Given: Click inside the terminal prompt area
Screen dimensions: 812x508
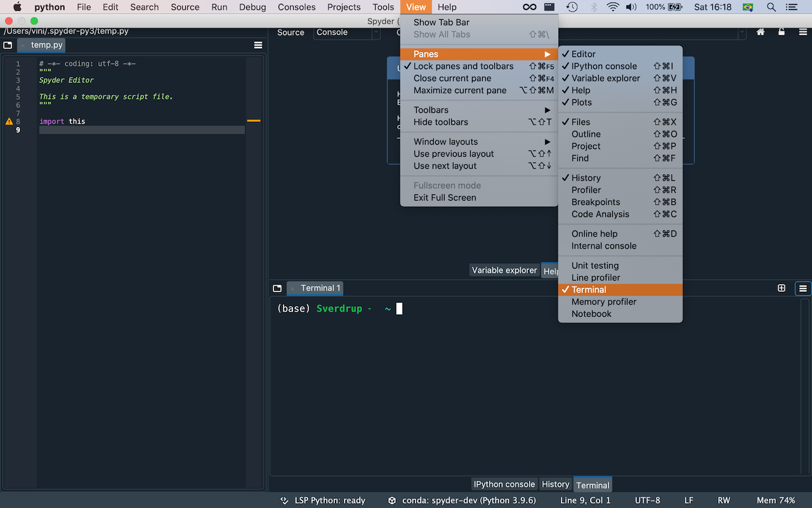Looking at the screenshot, I should click(x=398, y=309).
